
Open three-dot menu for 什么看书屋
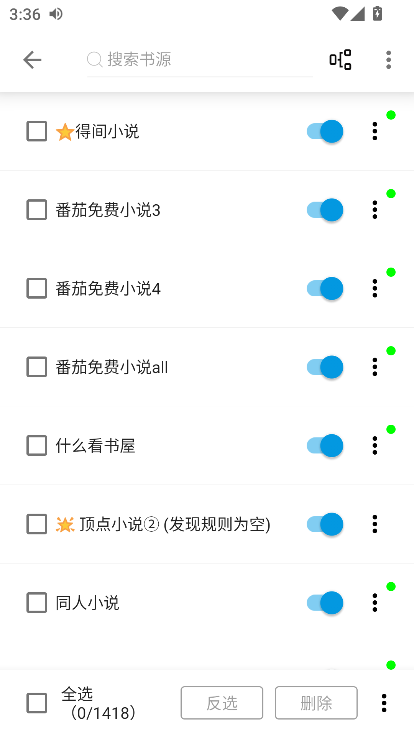click(x=375, y=445)
